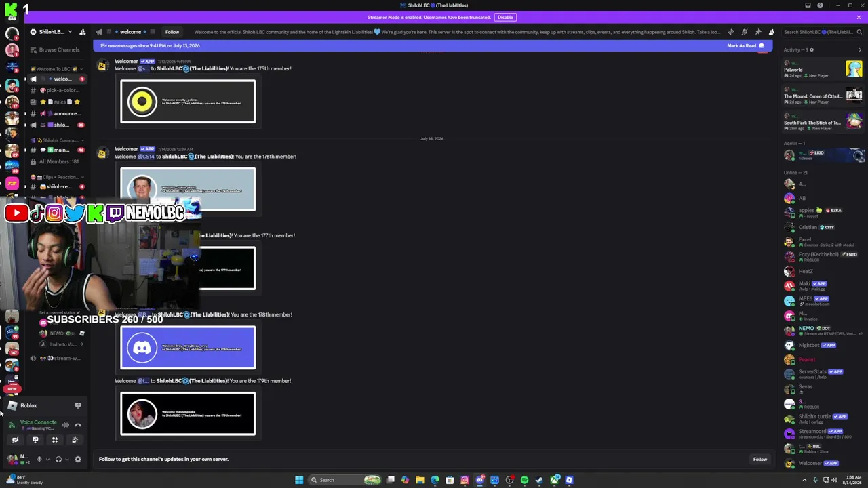Click the Follow button in bottom bar
Image resolution: width=868 pixels, height=488 pixels.
(x=759, y=459)
